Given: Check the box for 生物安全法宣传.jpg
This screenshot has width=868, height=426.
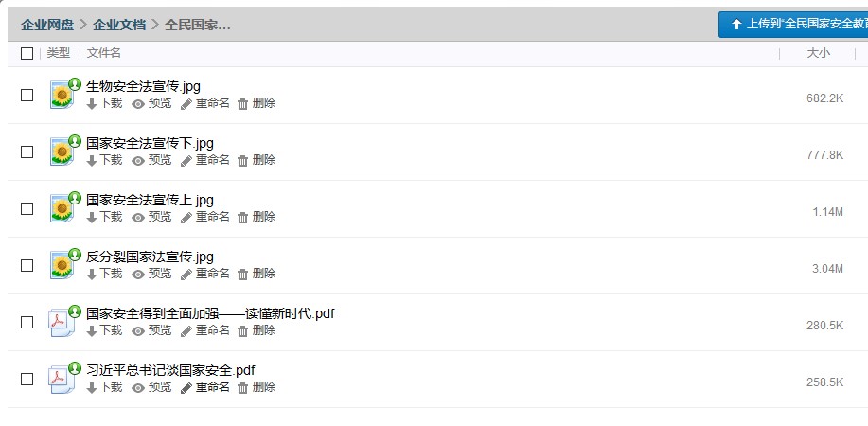Looking at the screenshot, I should (x=27, y=96).
